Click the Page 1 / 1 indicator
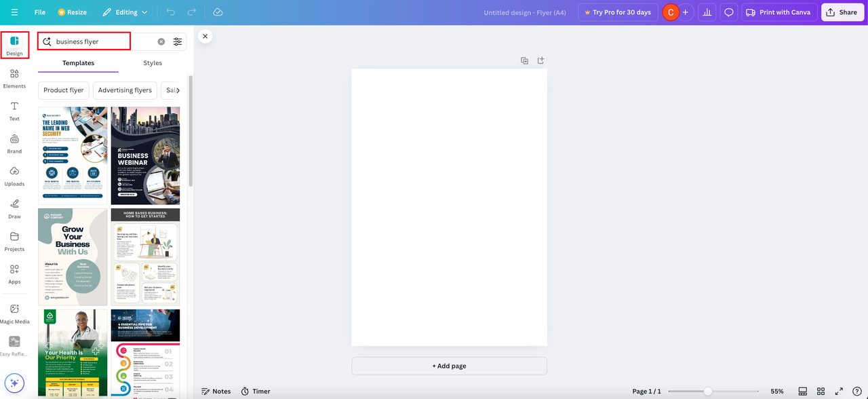Screen dimensions: 868x399 [x=646, y=392]
